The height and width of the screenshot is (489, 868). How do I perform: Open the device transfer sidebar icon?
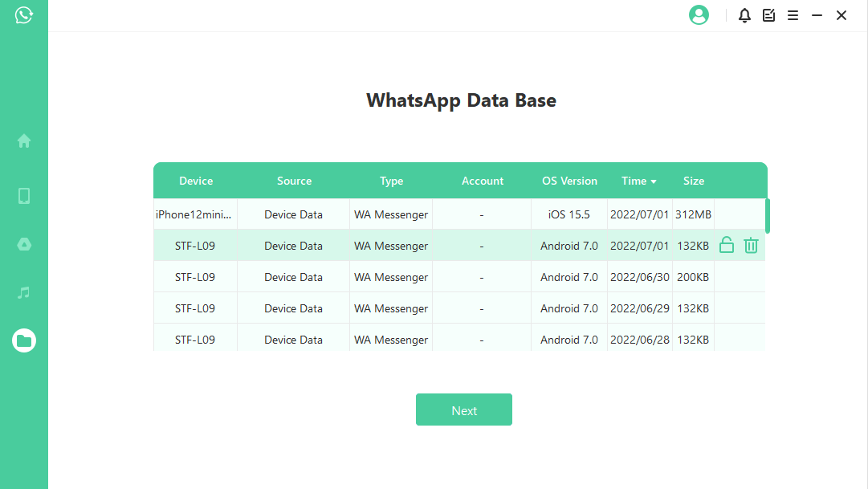(x=24, y=196)
